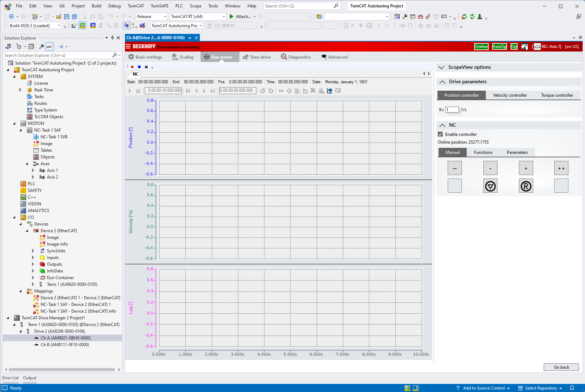Stop scope recording with blue square
Screen dimensions: 585x392
point(139,67)
